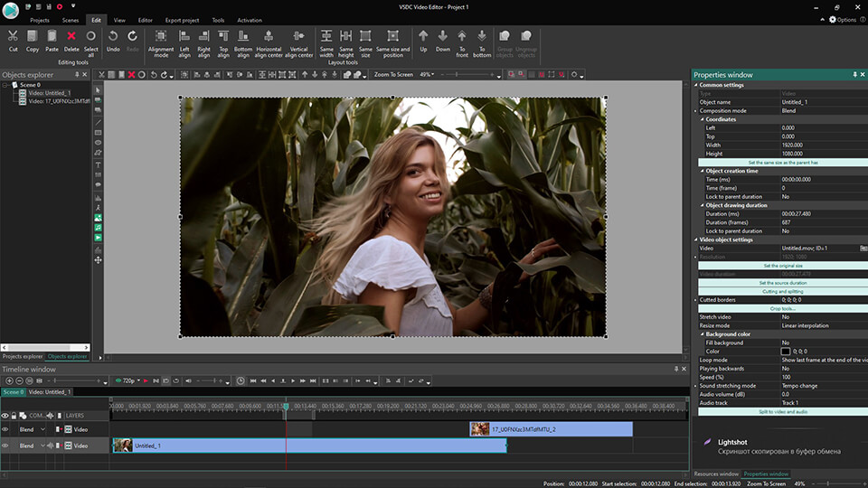Click the Undo arrow icon
This screenshot has height=488, width=868.
[113, 36]
